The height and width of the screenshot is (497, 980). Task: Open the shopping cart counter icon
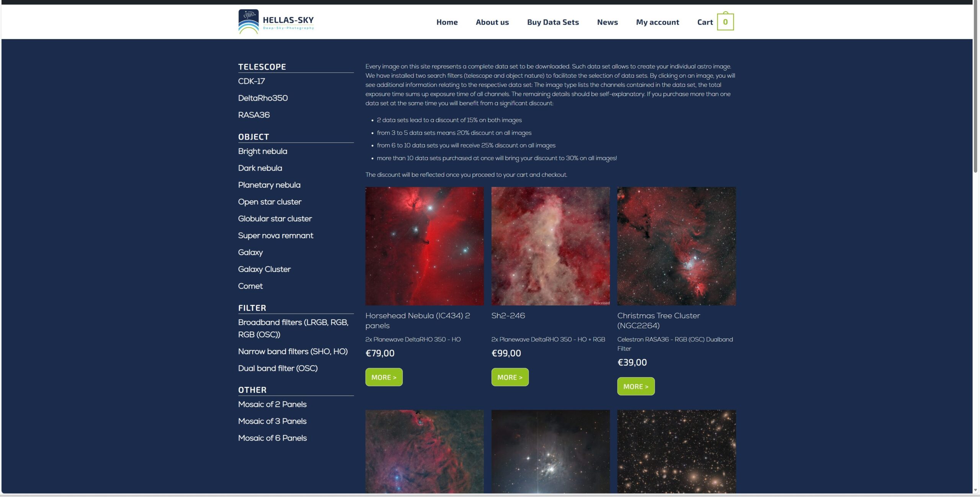725,22
